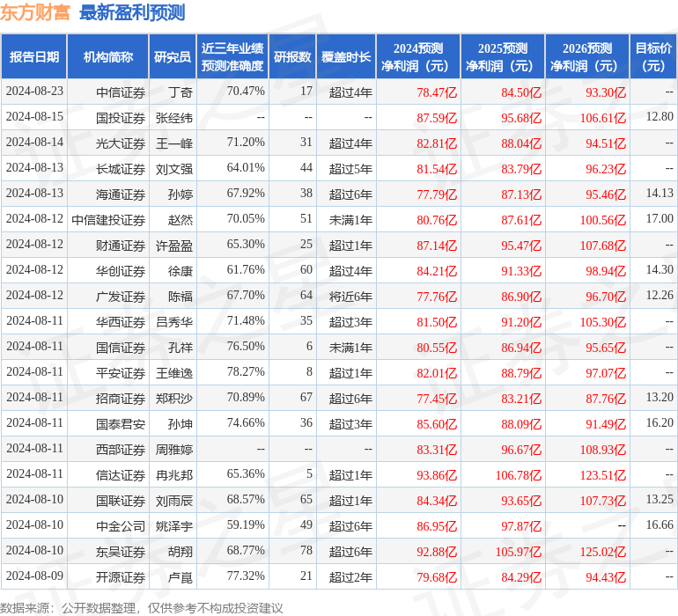Image resolution: width=678 pixels, height=616 pixels.
Task: Click analyst name 吕秀华
Action: tap(174, 322)
